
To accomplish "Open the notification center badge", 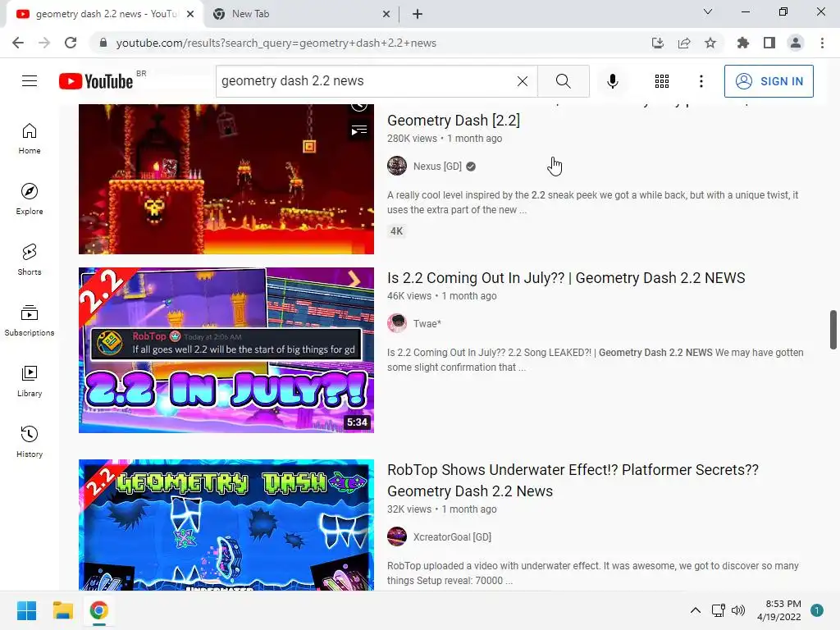I will click(x=816, y=610).
